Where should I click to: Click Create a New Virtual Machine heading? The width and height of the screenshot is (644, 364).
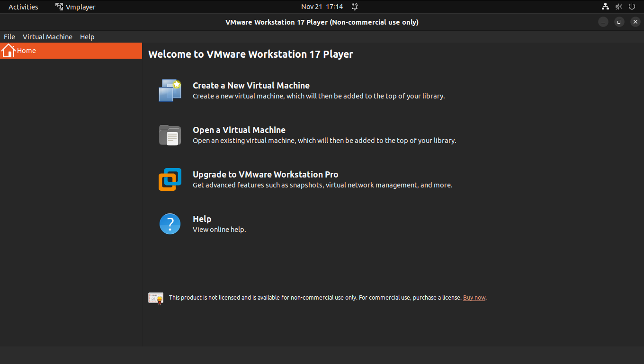click(251, 85)
